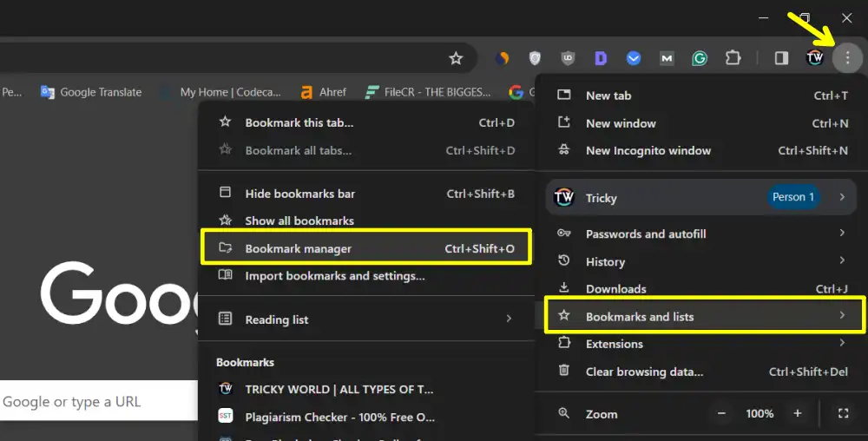Open Bookmark manager
Screen dimensions: 868x441
pyautogui.click(x=366, y=248)
